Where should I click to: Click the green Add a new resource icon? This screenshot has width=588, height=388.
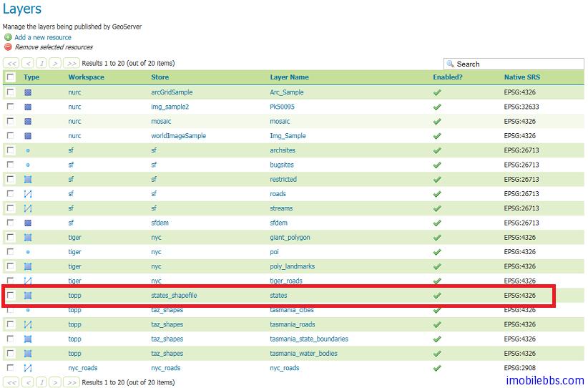click(x=8, y=37)
